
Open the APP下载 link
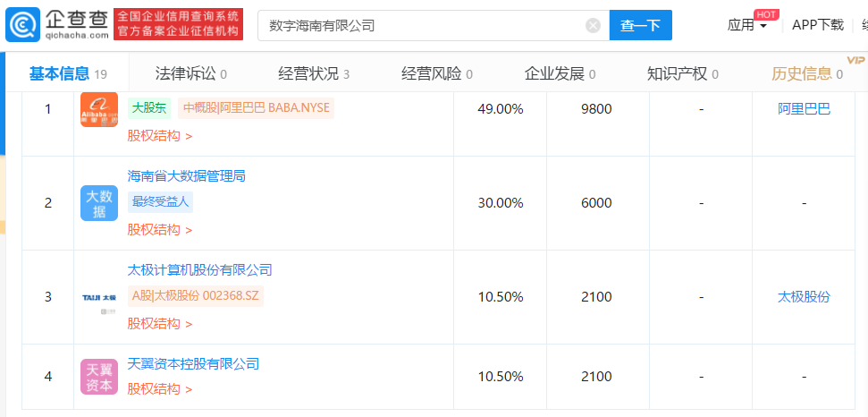(x=818, y=25)
